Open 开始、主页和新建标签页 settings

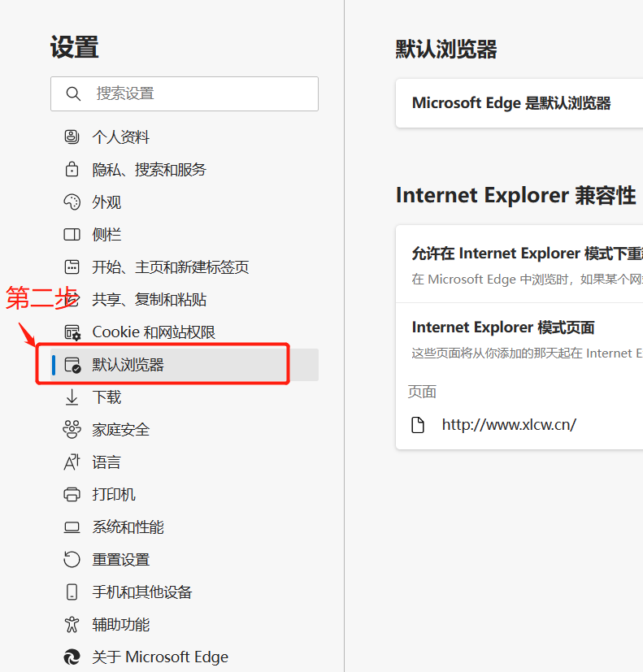(x=185, y=267)
